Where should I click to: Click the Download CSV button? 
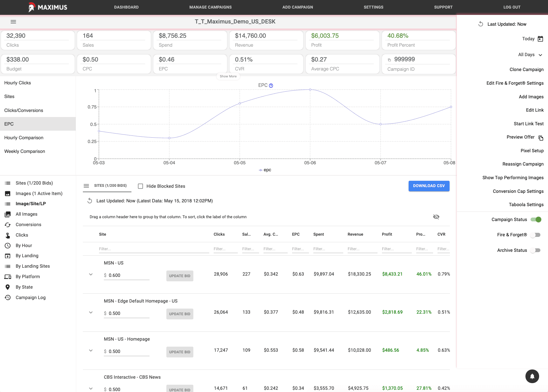tap(429, 186)
